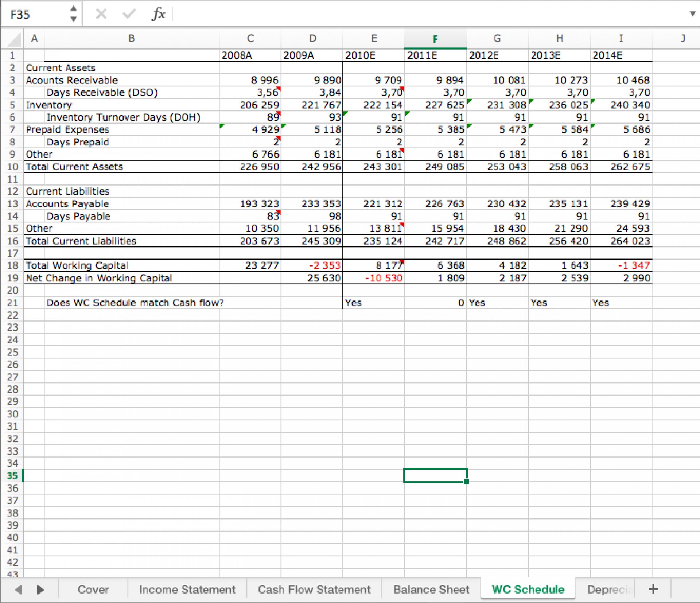The width and height of the screenshot is (700, 603).
Task: Click the value 193 323 cell
Action: coord(250,204)
